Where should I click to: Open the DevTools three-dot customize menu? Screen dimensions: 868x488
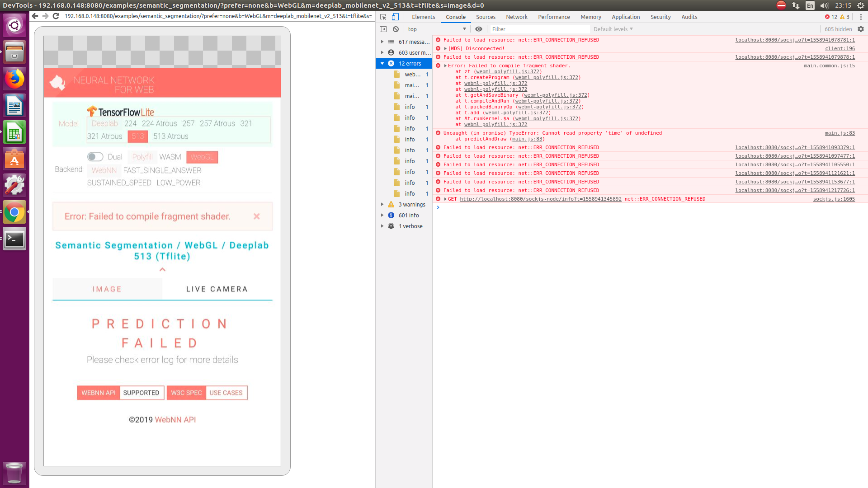pyautogui.click(x=861, y=17)
